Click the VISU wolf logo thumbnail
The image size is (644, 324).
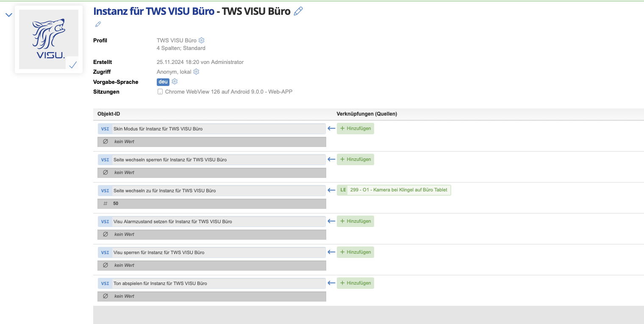click(48, 38)
